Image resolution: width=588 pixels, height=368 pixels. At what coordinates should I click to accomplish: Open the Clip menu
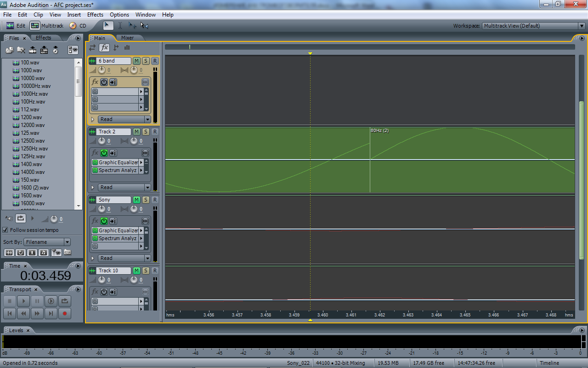click(x=38, y=15)
